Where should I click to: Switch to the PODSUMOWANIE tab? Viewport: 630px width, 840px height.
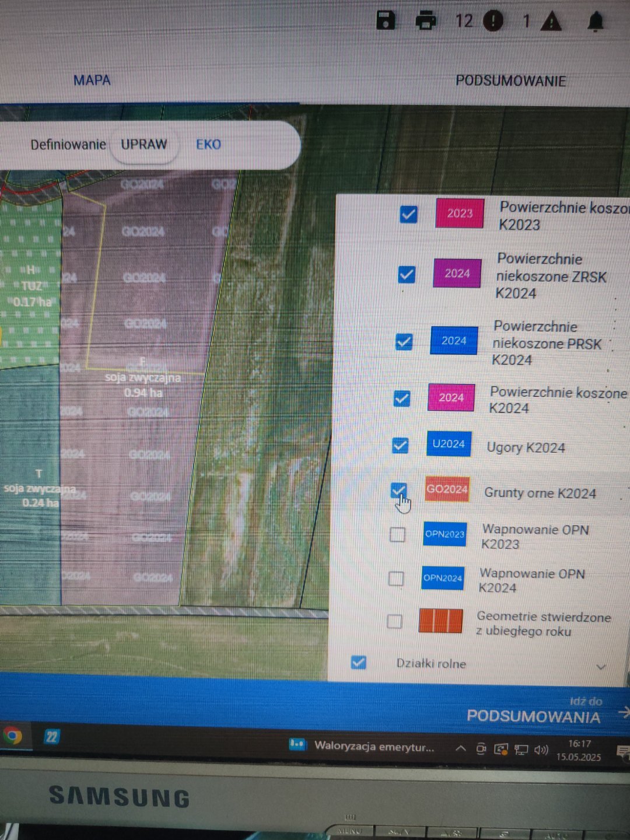point(510,81)
